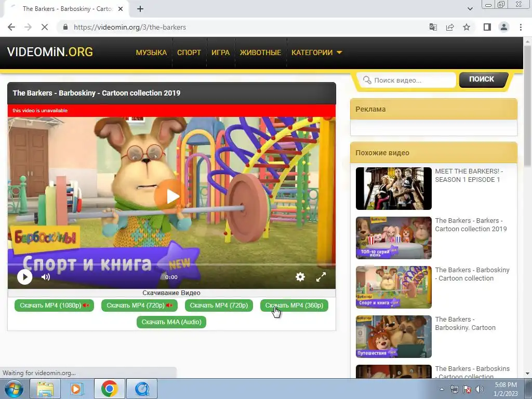Image resolution: width=532 pixels, height=399 pixels.
Task: Click the video title header text
Action: (96, 93)
